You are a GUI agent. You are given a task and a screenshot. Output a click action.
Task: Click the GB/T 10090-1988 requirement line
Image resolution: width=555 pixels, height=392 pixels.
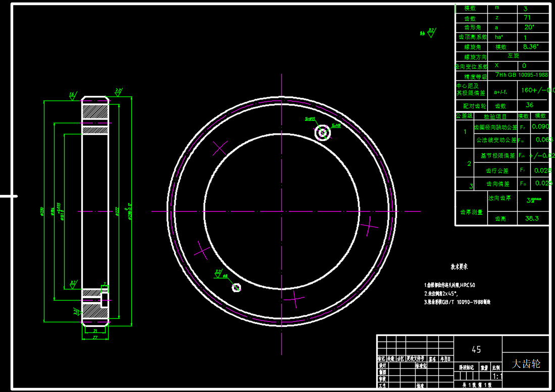tap(457, 302)
